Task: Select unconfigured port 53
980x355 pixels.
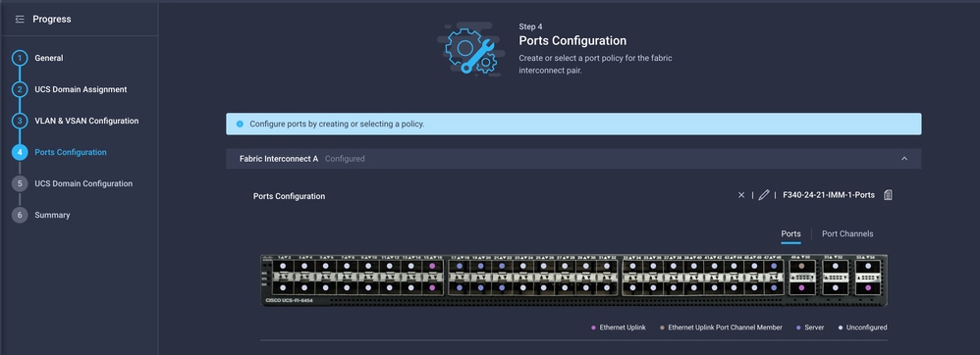Action: tap(868, 266)
